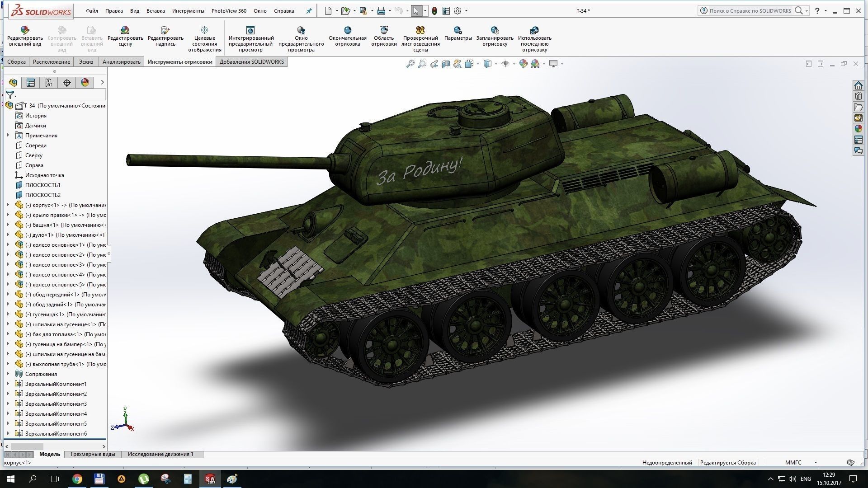Switch to Сборка tab
868x488 pixels.
point(16,62)
